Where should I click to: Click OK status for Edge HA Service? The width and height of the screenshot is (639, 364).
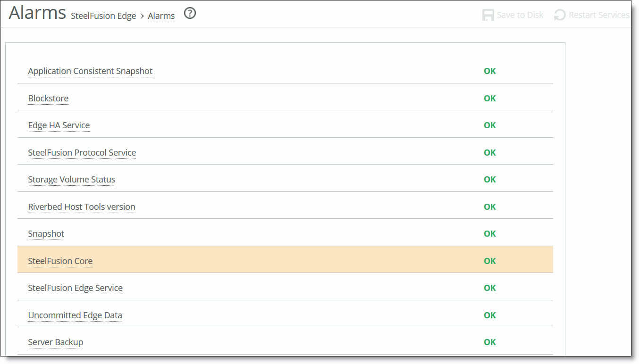(490, 125)
